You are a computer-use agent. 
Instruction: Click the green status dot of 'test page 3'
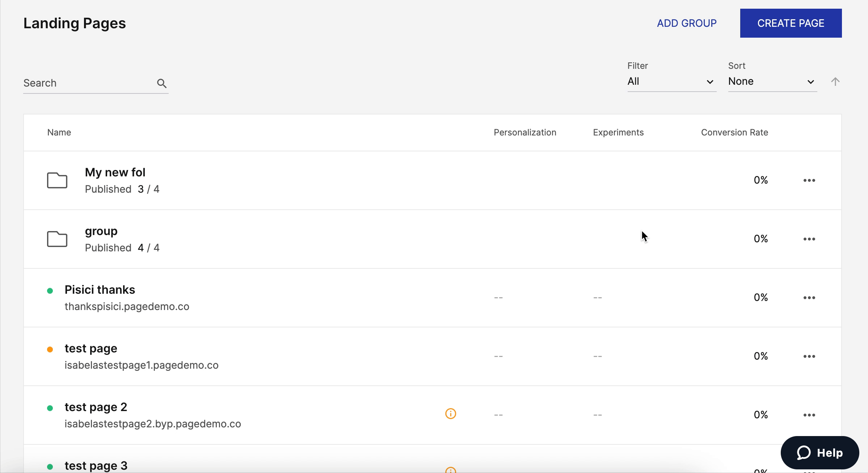[50, 467]
